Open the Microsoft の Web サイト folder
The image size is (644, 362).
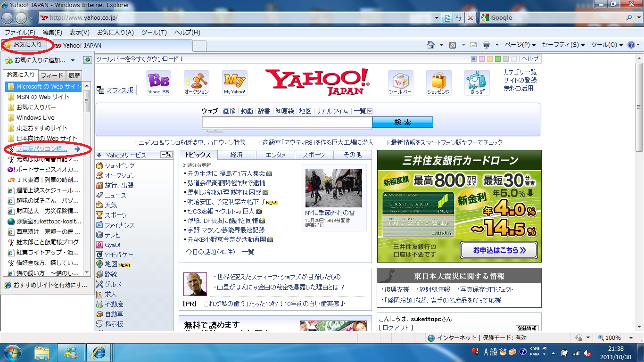click(43, 87)
